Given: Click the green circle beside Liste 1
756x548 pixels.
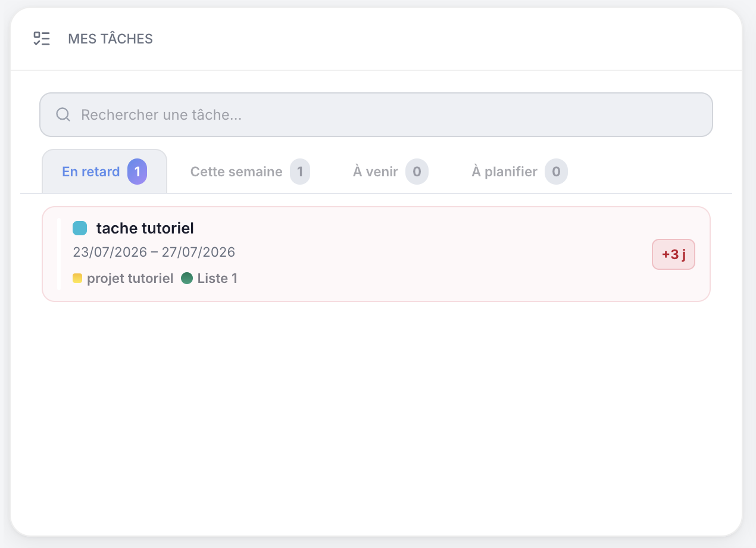Looking at the screenshot, I should click(x=187, y=278).
